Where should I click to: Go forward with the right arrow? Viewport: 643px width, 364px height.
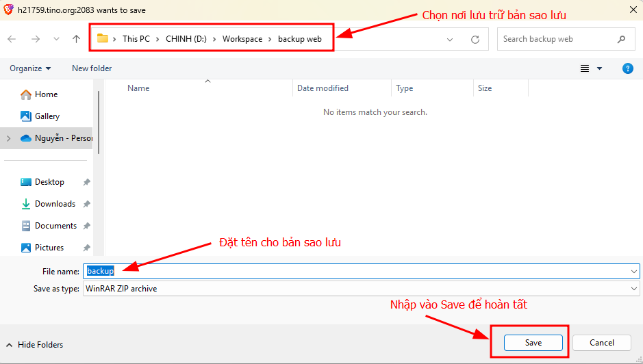(x=36, y=39)
